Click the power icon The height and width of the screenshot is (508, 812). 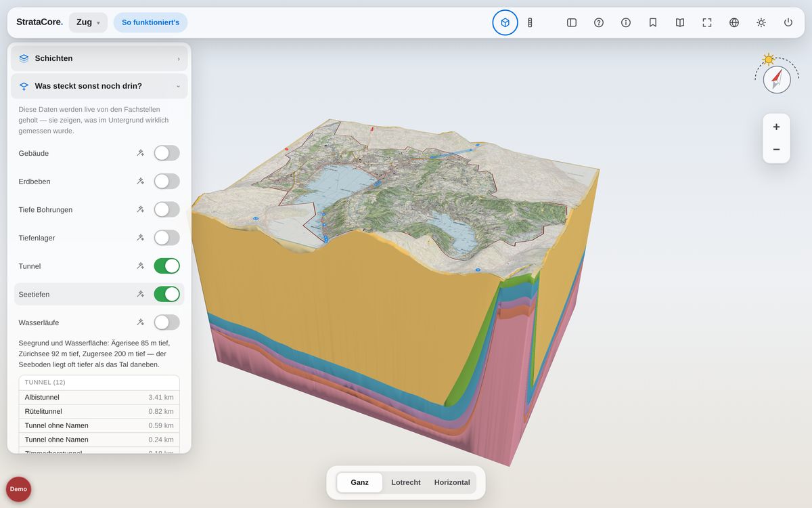click(788, 22)
